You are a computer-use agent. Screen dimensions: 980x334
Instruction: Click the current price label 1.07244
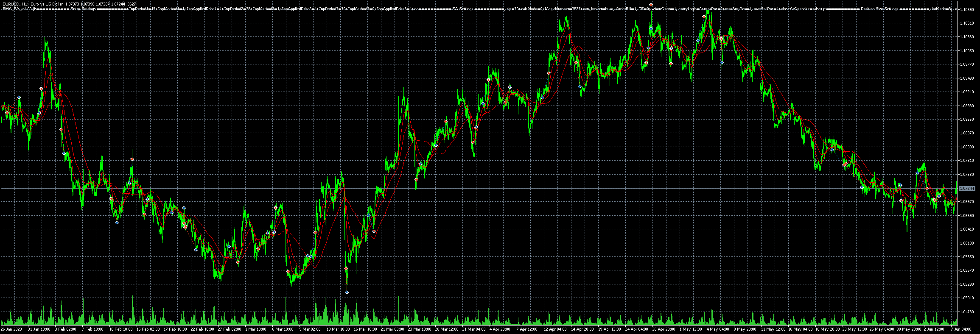pyautogui.click(x=967, y=188)
